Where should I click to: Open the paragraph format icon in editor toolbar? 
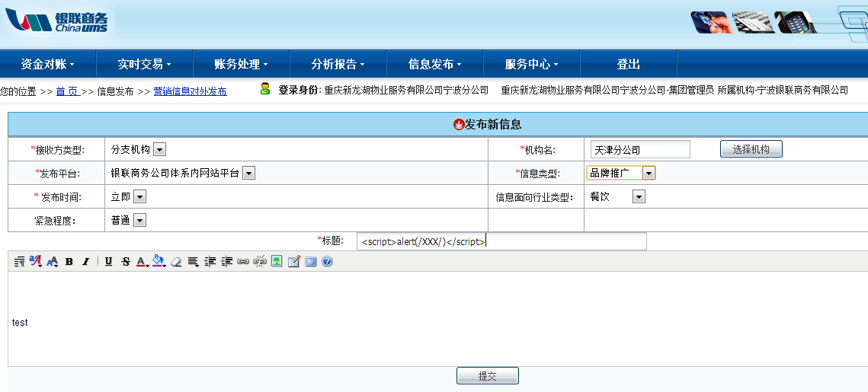point(19,262)
